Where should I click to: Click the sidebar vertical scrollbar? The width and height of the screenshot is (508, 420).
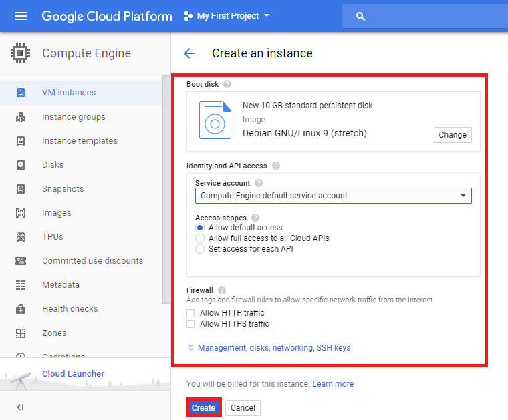click(x=166, y=189)
